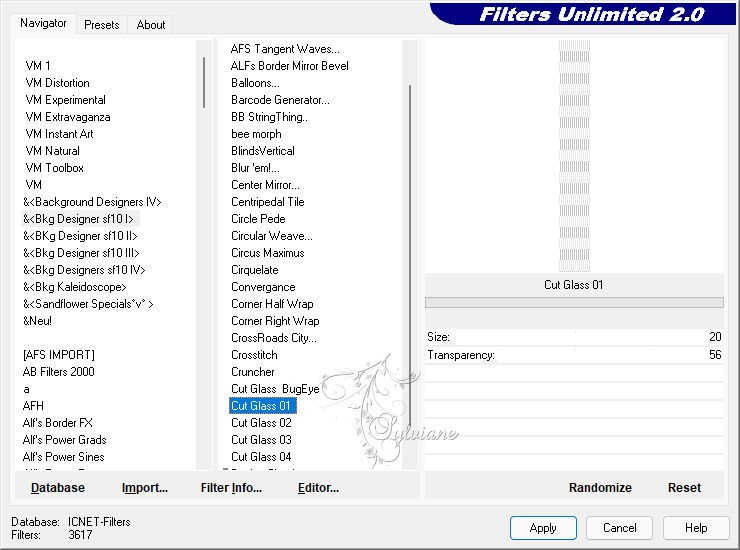Select &<Bkg Kaleidoscope> category
Image resolution: width=740 pixels, height=550 pixels.
pos(75,287)
